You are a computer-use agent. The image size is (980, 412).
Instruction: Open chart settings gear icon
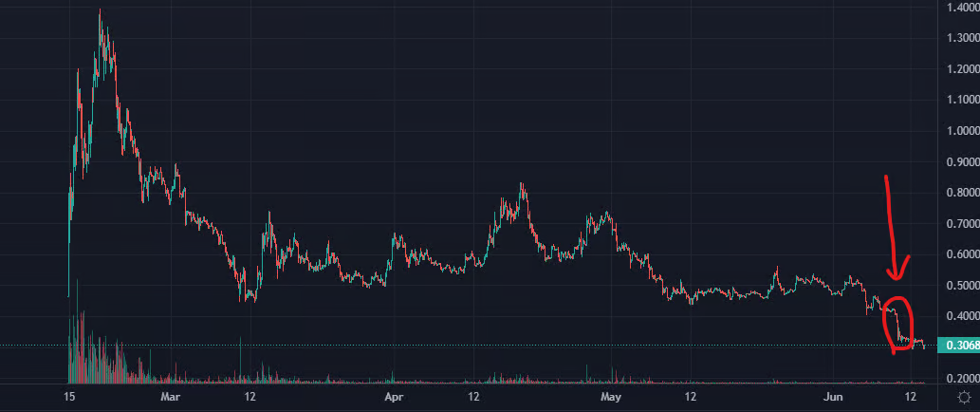(x=964, y=396)
